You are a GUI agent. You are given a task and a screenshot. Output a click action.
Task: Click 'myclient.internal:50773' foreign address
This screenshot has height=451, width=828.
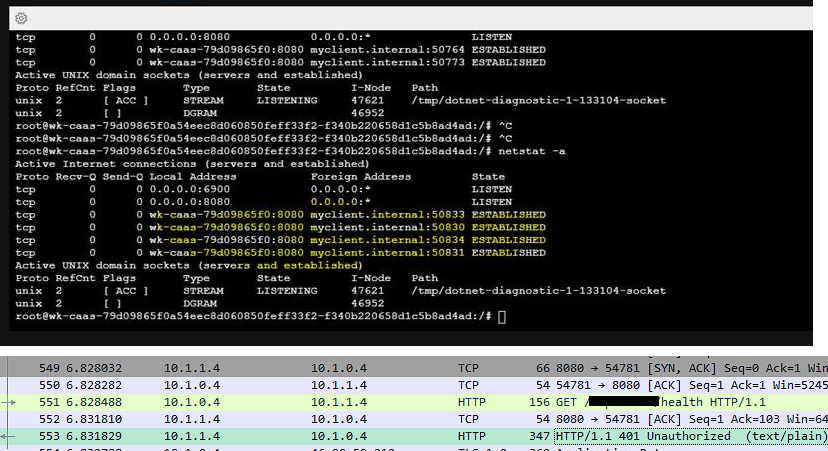pyautogui.click(x=388, y=62)
